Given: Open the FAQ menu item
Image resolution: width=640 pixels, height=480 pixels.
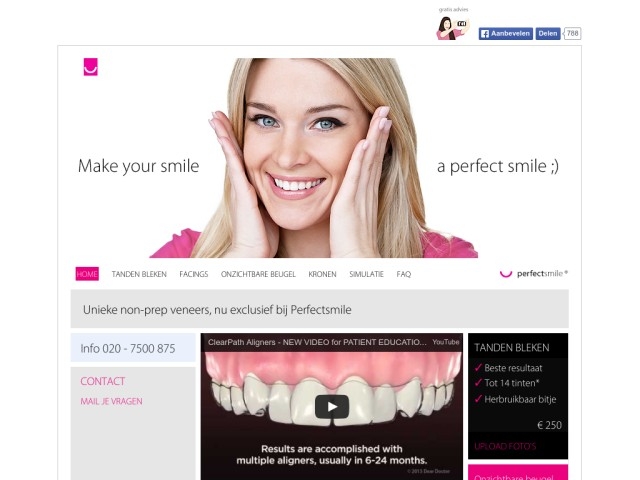Looking at the screenshot, I should [404, 274].
